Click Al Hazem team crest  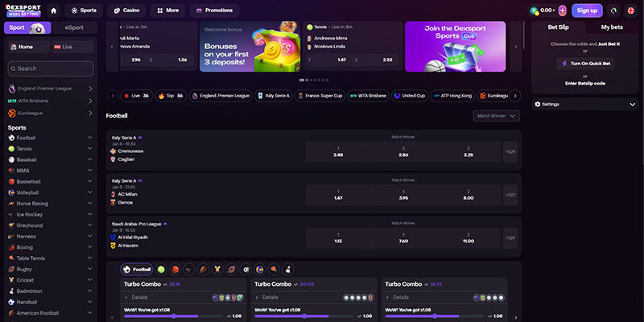113,246
